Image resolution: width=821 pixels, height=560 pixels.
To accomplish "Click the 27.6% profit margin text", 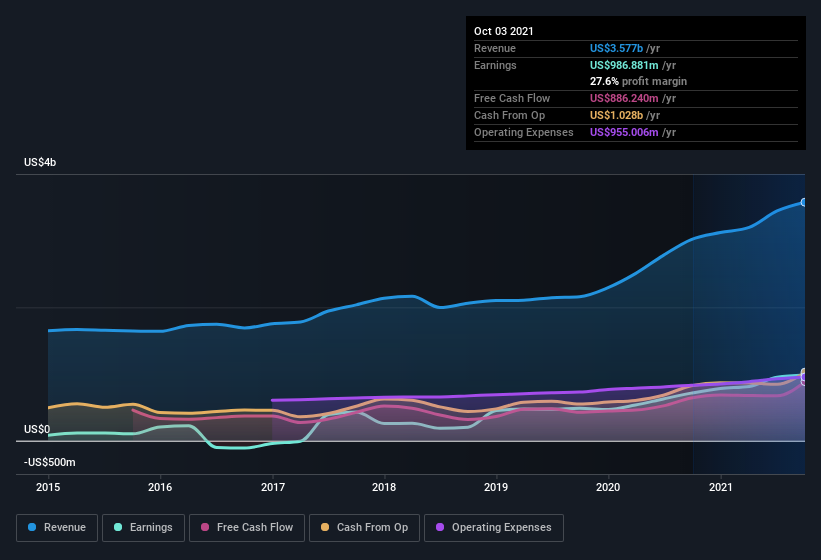I will pos(638,81).
